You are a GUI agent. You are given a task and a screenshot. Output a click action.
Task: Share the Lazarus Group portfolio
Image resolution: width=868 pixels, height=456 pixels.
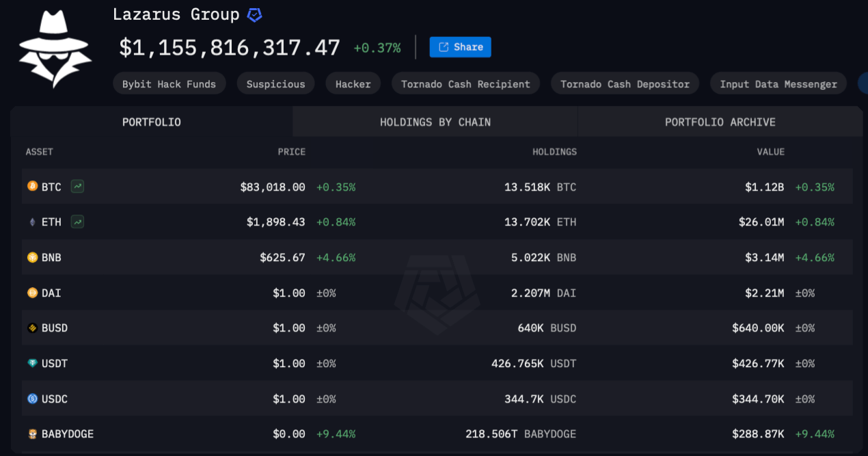460,47
